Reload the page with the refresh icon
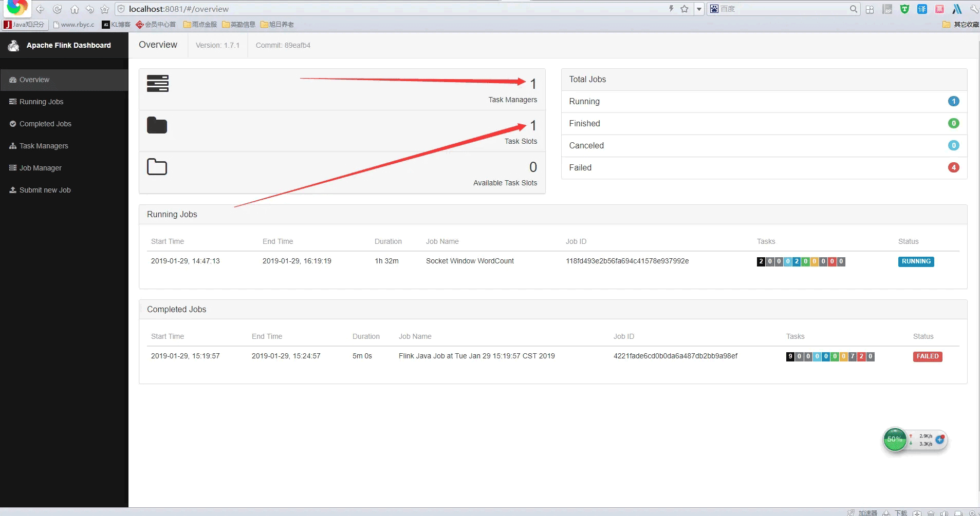The width and height of the screenshot is (980, 516). (x=58, y=9)
